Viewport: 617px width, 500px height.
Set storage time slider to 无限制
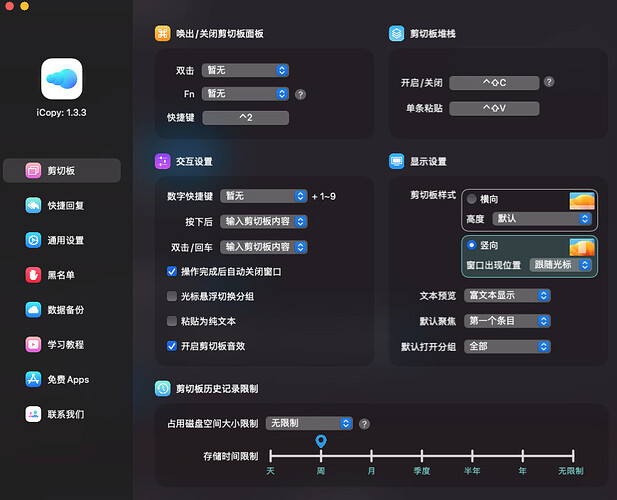coord(573,456)
